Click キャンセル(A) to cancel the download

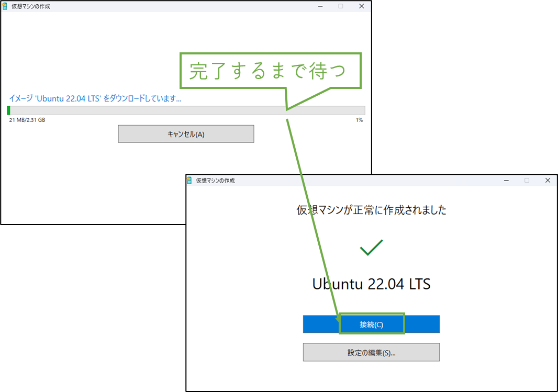(186, 133)
